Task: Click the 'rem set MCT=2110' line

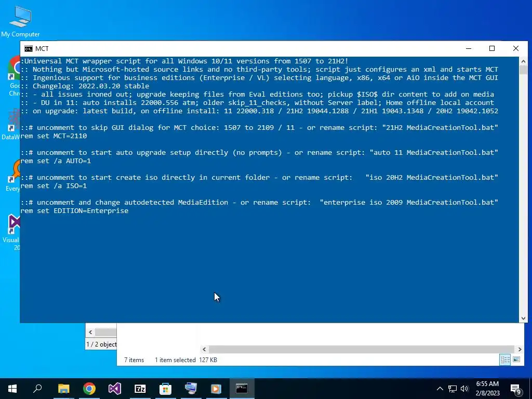Action: click(54, 136)
